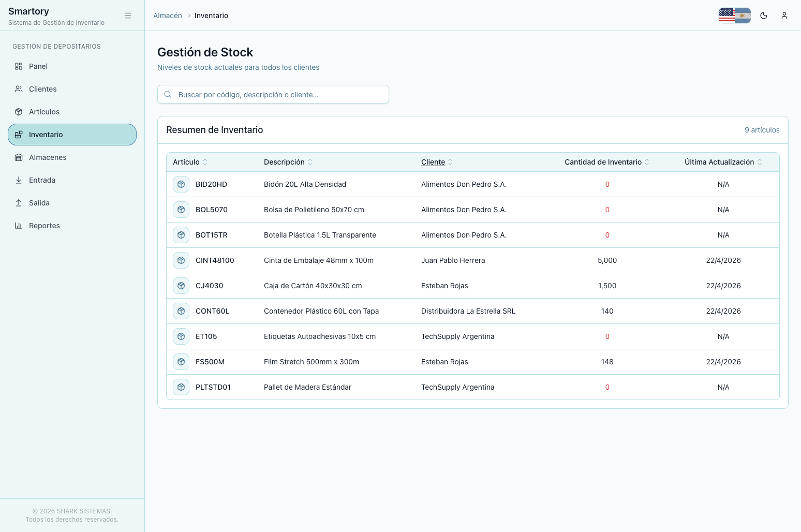801x532 pixels.
Task: Sort Última Actualización with its sort arrows
Action: click(x=759, y=161)
